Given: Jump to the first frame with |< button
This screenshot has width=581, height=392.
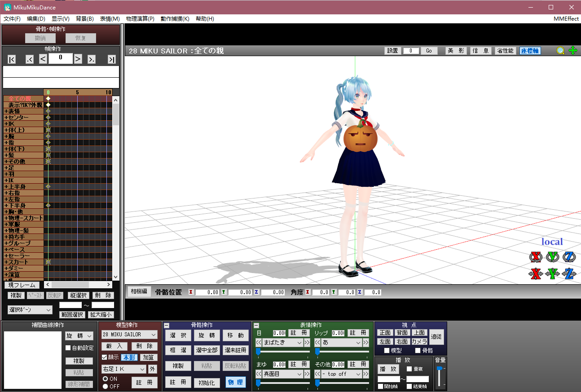Looking at the screenshot, I should coord(12,59).
